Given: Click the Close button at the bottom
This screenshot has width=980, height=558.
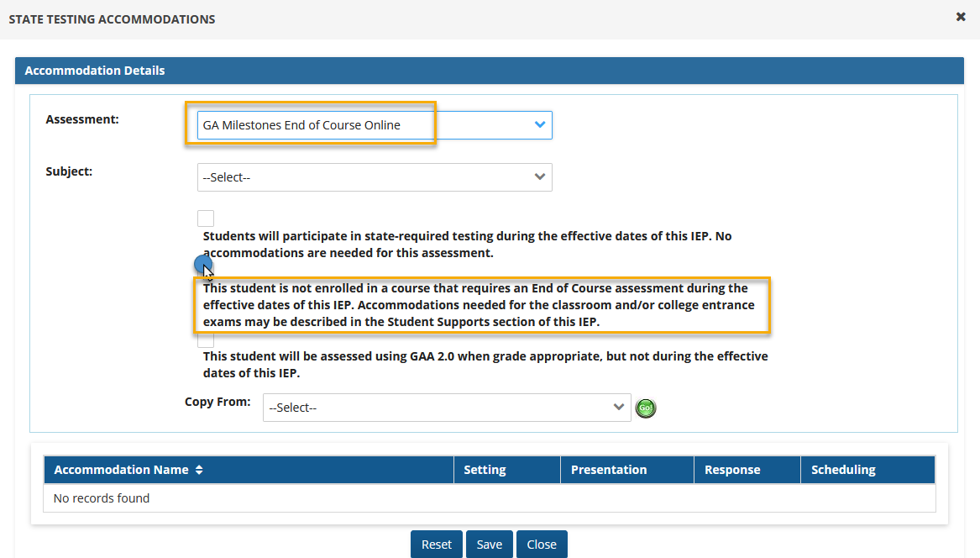Looking at the screenshot, I should point(542,545).
